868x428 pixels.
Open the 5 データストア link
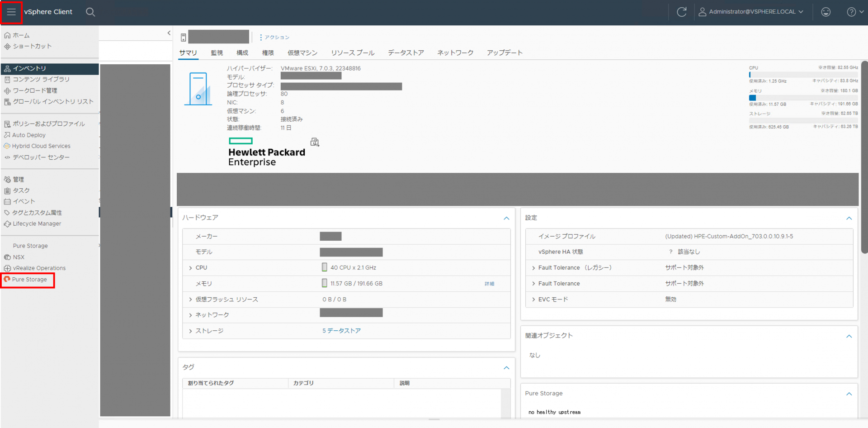click(341, 331)
